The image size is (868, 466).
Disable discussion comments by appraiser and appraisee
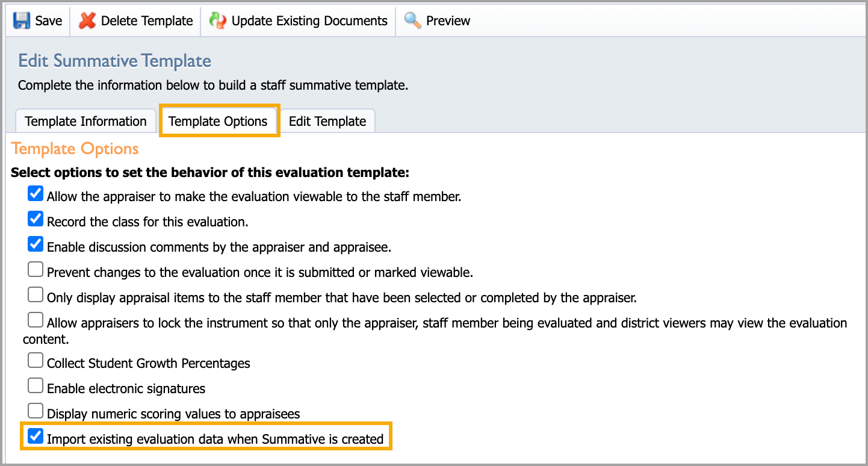coord(36,244)
